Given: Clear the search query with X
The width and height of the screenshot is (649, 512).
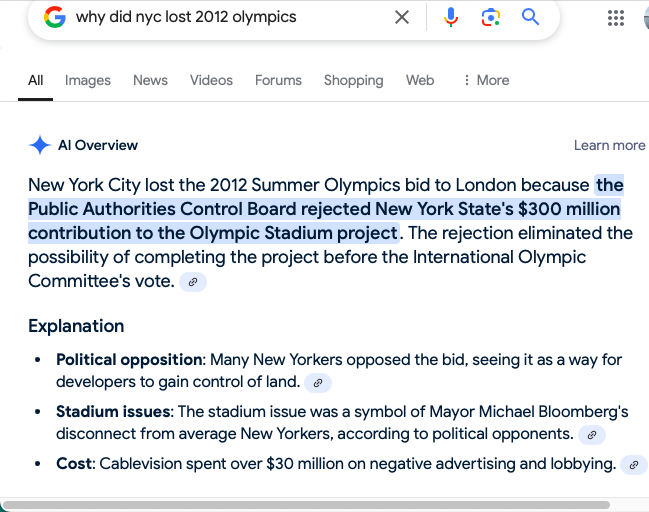Looking at the screenshot, I should point(402,17).
